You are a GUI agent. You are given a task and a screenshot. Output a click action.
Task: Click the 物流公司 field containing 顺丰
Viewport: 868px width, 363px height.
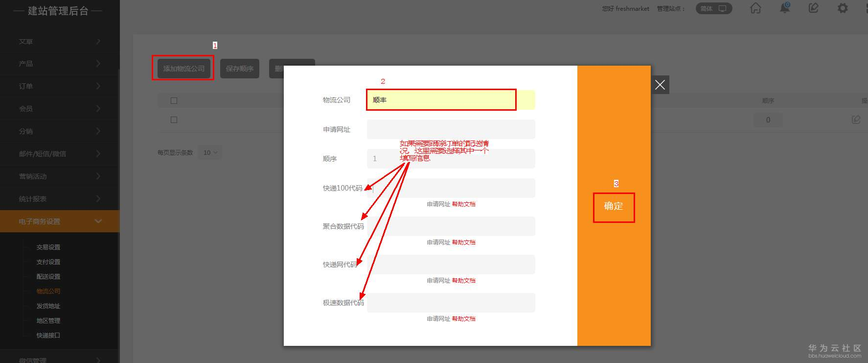pyautogui.click(x=451, y=100)
